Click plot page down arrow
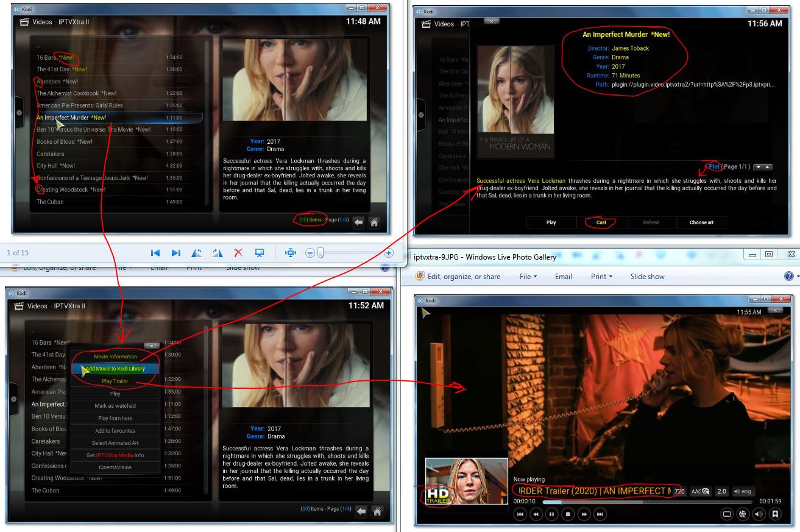Screen dimensions: 800x532 coord(758,167)
